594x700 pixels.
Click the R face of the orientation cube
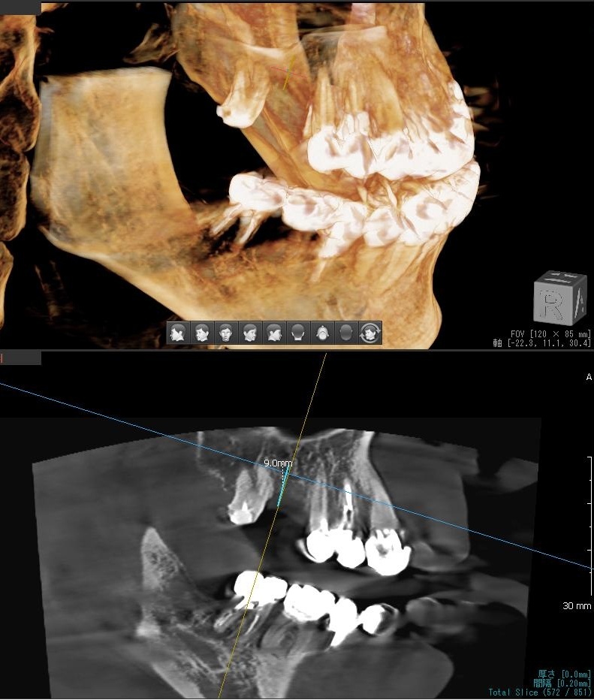coord(553,303)
